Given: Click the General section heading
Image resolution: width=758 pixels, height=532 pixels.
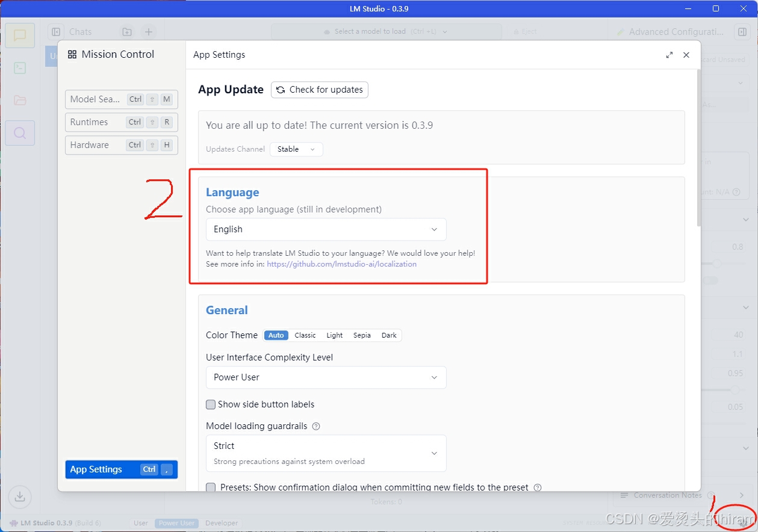Looking at the screenshot, I should coord(227,311).
